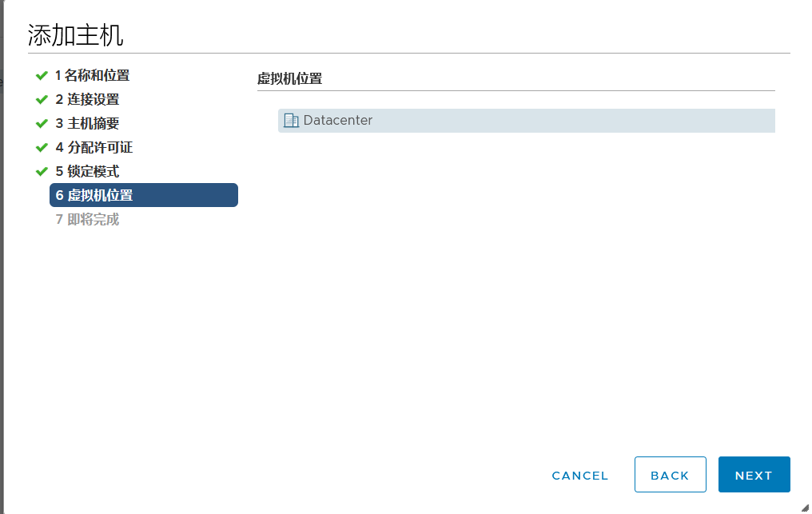
Task: Open step 2 连接设置
Action: pos(87,100)
